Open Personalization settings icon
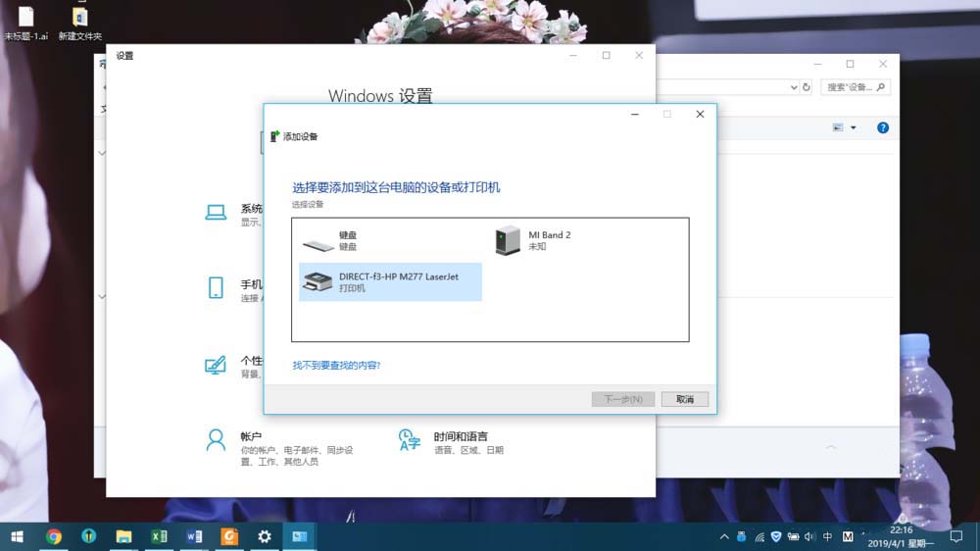 click(216, 365)
